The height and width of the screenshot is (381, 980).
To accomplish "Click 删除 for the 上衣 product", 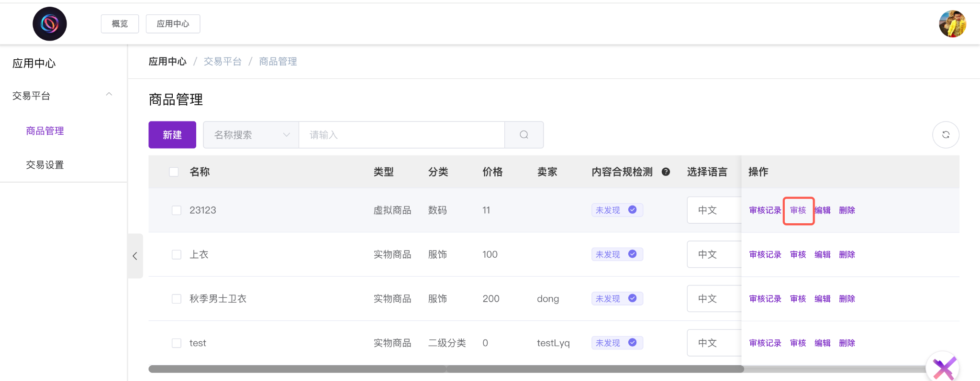I will [x=846, y=255].
